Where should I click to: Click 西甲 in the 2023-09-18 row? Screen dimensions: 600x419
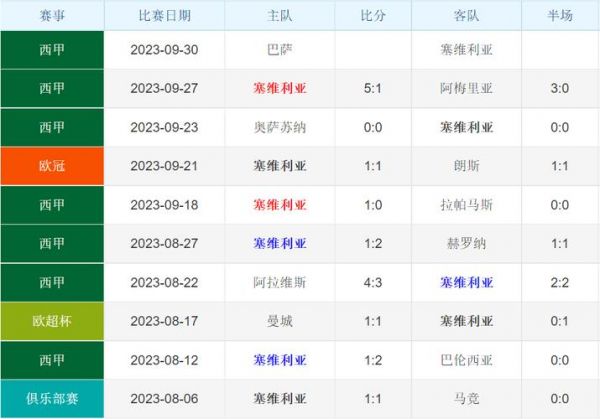pyautogui.click(x=52, y=205)
